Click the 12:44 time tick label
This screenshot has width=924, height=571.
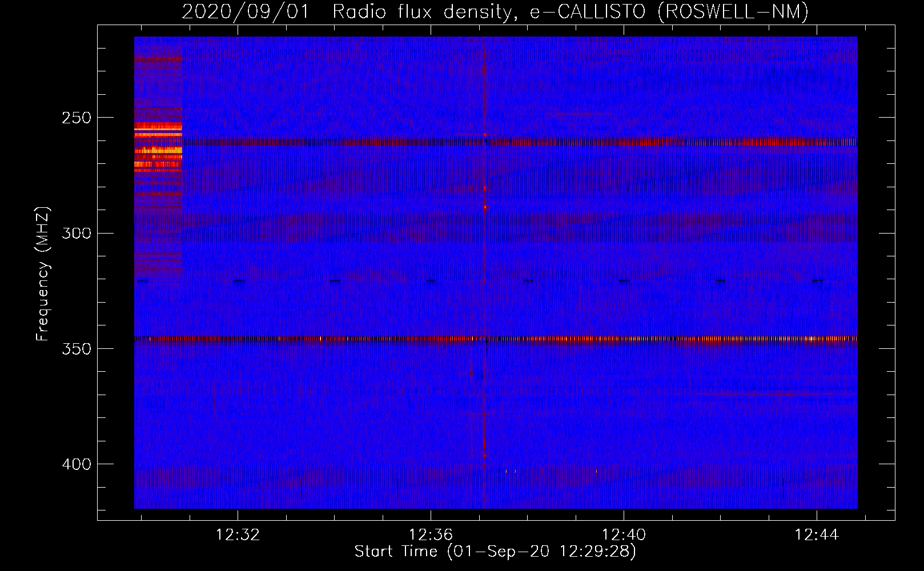pyautogui.click(x=817, y=534)
